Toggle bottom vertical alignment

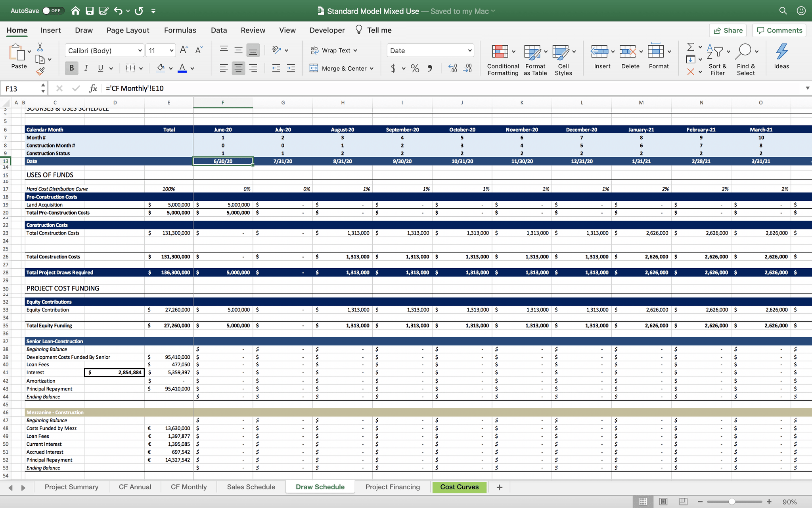point(253,50)
